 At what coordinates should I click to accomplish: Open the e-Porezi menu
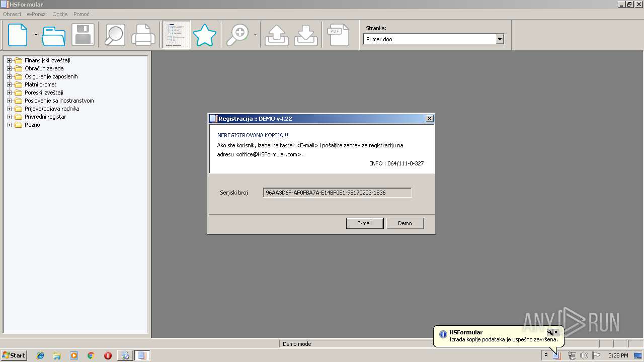(x=37, y=14)
